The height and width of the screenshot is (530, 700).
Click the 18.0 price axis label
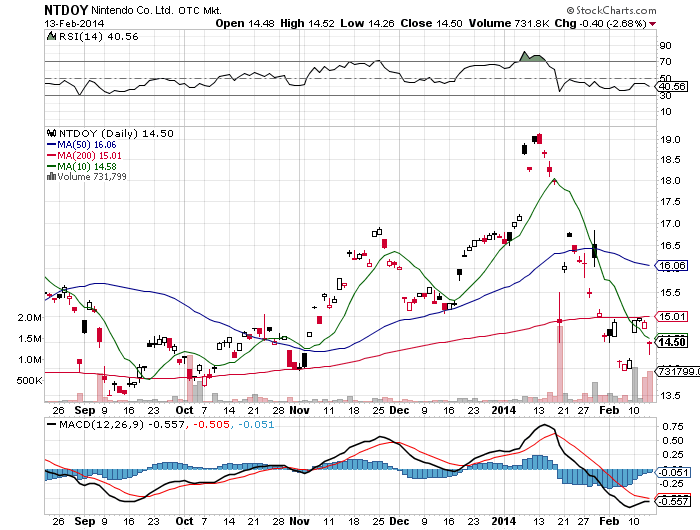pos(670,181)
